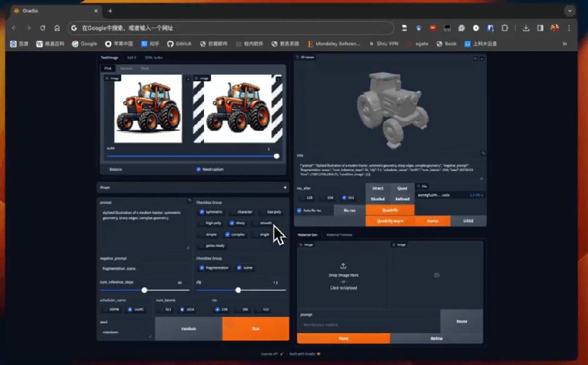Uncheck the Need caption checkbox
This screenshot has width=588, height=365.
click(198, 169)
